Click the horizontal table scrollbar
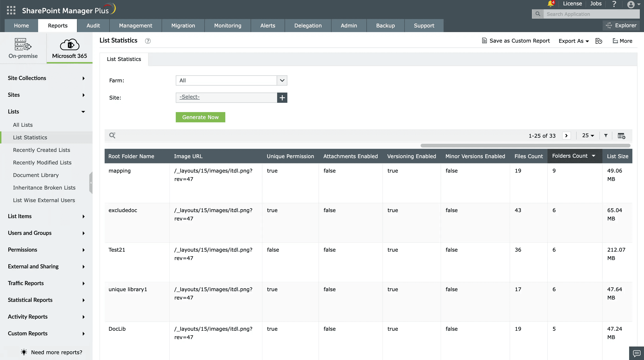This screenshot has width=644, height=360. coord(525,146)
